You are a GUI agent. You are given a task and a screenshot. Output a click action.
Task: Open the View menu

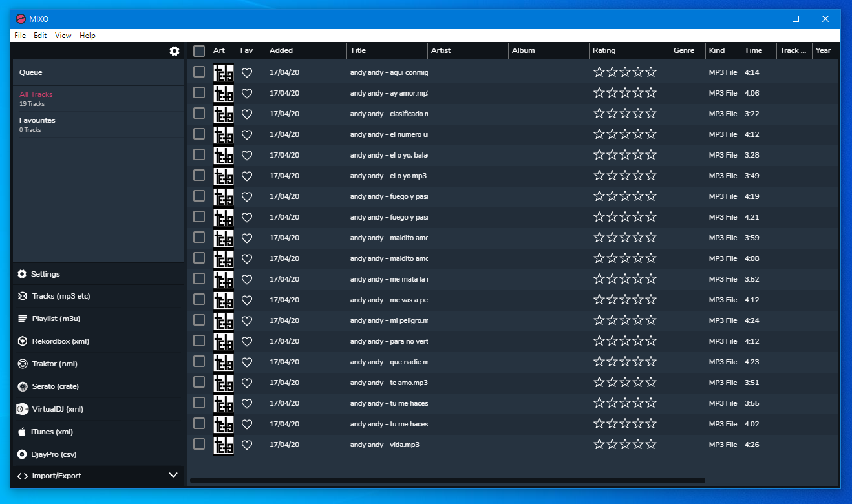coord(63,36)
